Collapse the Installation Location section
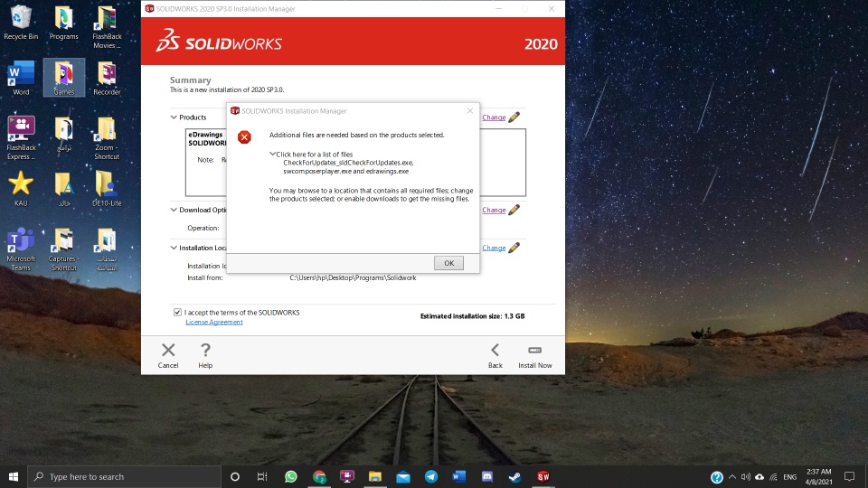The height and width of the screenshot is (488, 868). point(174,248)
